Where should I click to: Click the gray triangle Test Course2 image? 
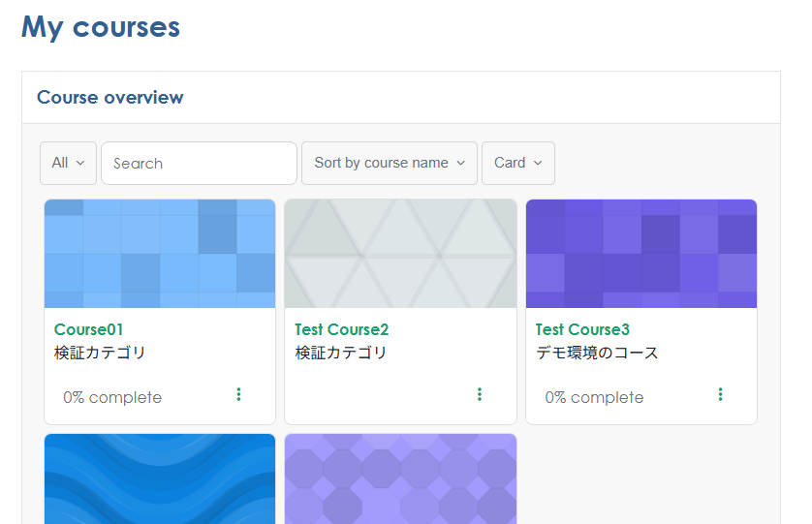(x=400, y=254)
